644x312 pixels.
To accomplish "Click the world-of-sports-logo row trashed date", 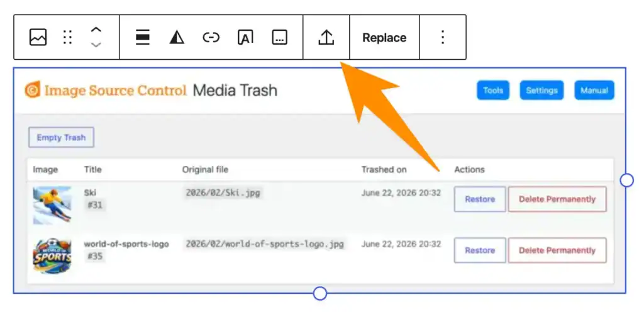I will (401, 244).
